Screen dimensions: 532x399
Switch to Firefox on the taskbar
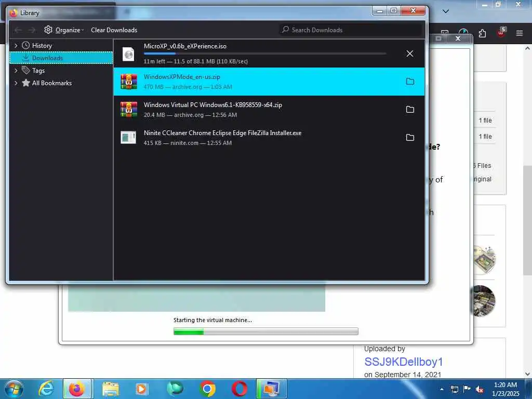point(77,389)
